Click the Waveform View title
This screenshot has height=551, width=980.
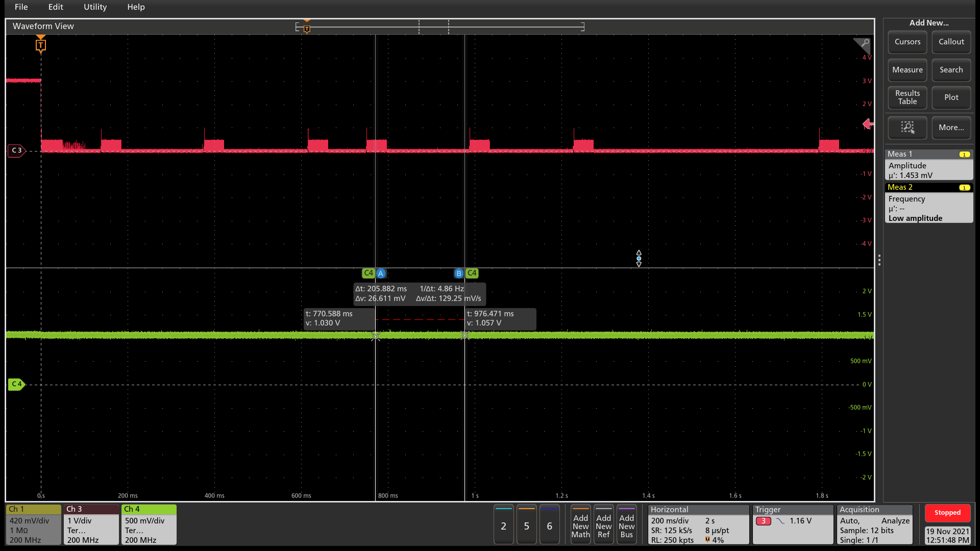(43, 26)
